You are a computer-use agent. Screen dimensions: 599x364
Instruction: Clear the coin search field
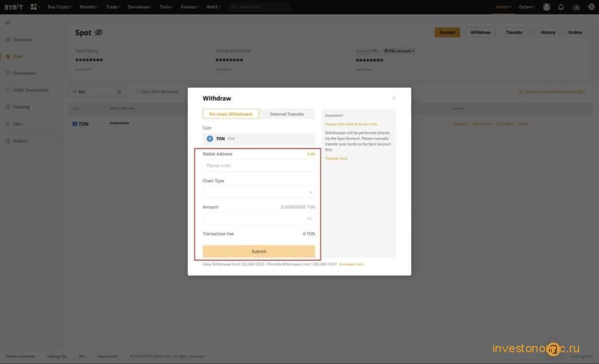(119, 92)
